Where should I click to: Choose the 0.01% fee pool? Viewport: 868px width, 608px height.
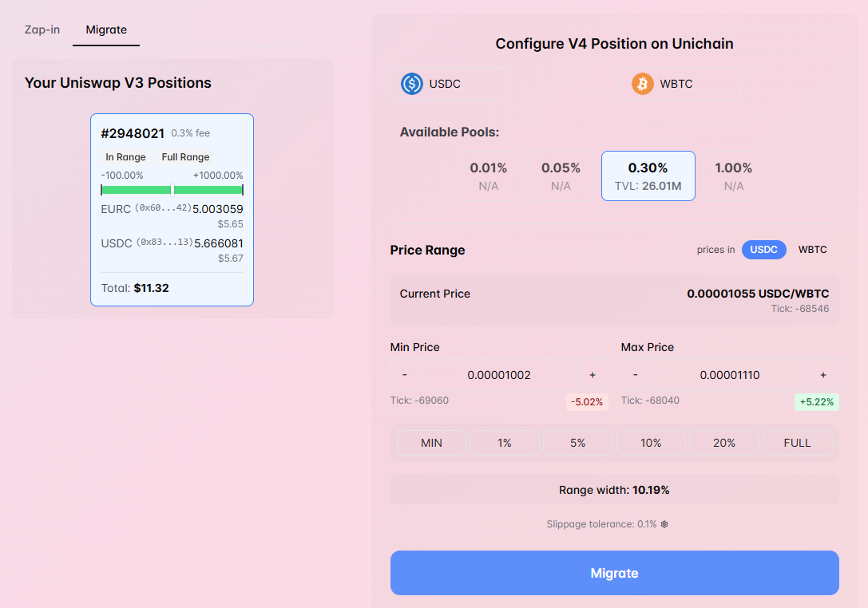coord(488,176)
